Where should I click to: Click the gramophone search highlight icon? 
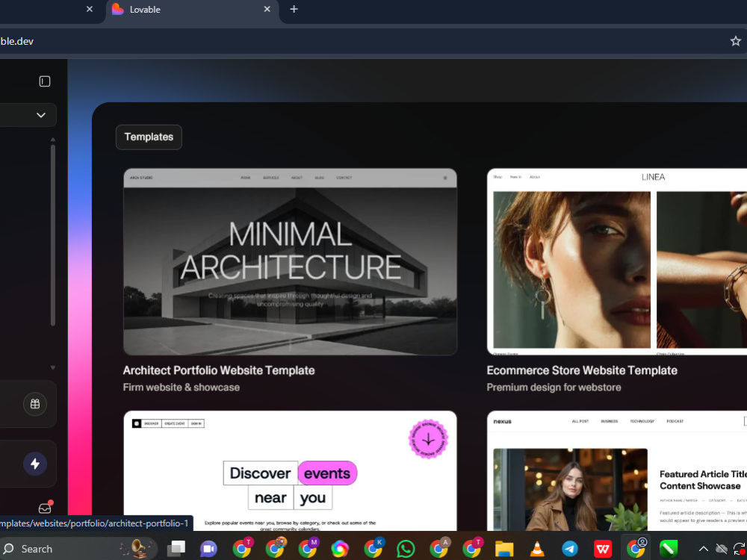[137, 549]
